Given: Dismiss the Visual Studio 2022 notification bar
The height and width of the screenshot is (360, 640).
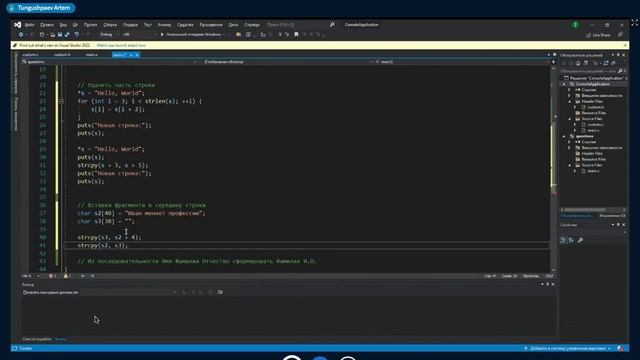Looking at the screenshot, I should click(625, 45).
